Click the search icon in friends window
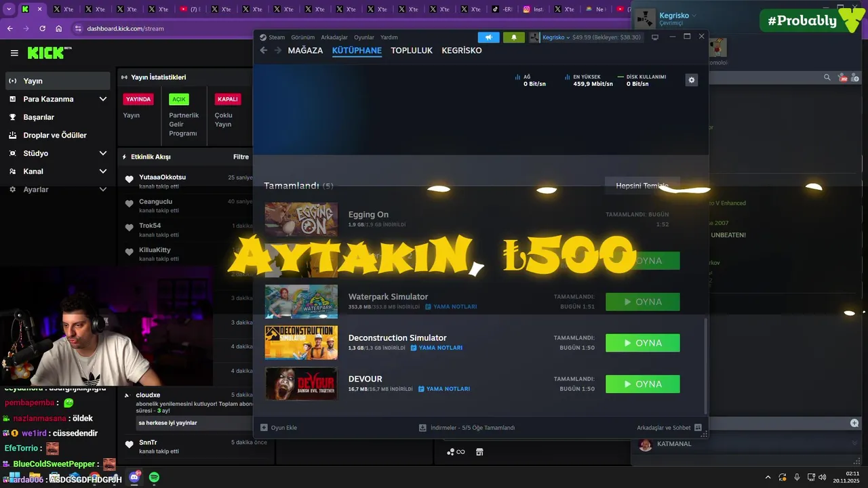The width and height of the screenshot is (868, 488). point(827,77)
